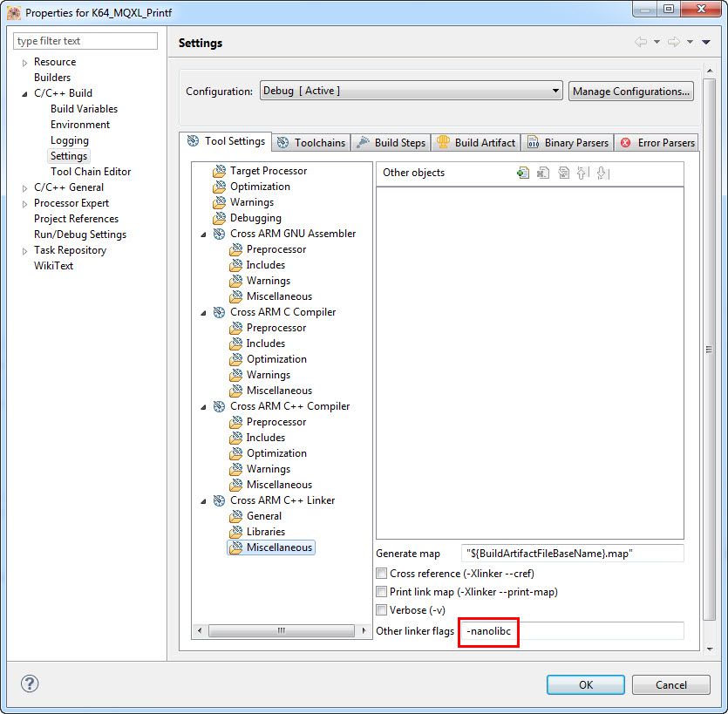Click the Toolchains tab icon
This screenshot has height=714, width=728.
coord(282,142)
